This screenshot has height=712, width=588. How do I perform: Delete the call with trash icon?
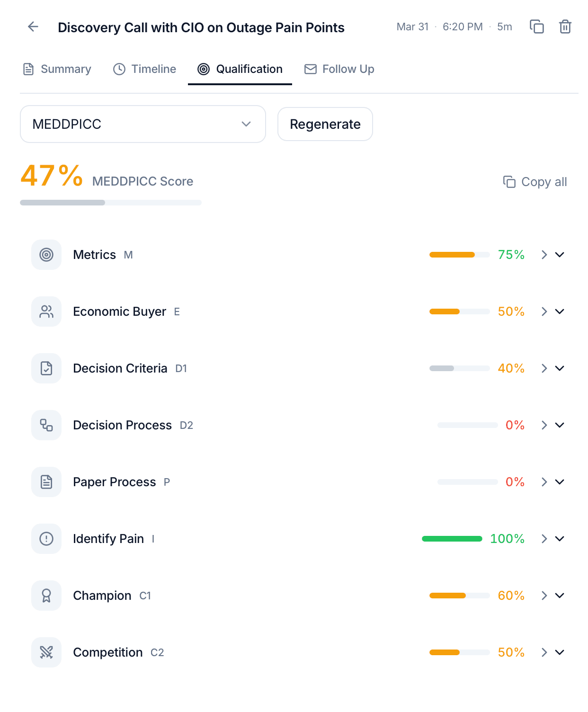pyautogui.click(x=565, y=27)
